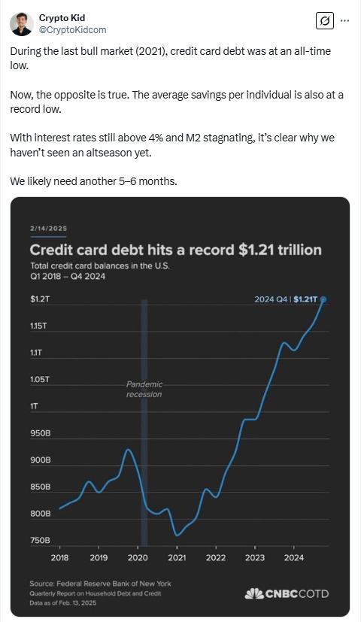Click the 2018 x-axis label
This screenshot has height=622, width=364.
click(59, 558)
